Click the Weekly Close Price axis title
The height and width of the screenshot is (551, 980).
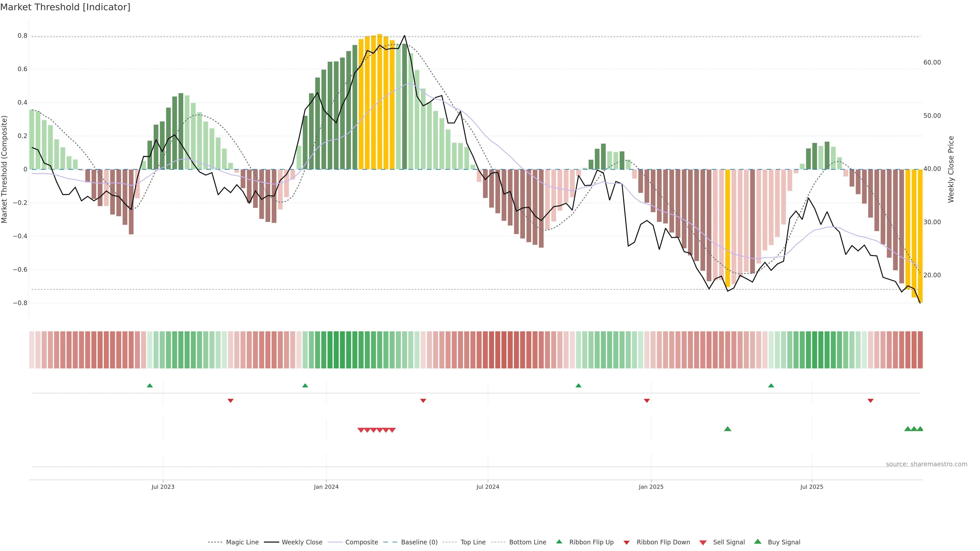951,169
